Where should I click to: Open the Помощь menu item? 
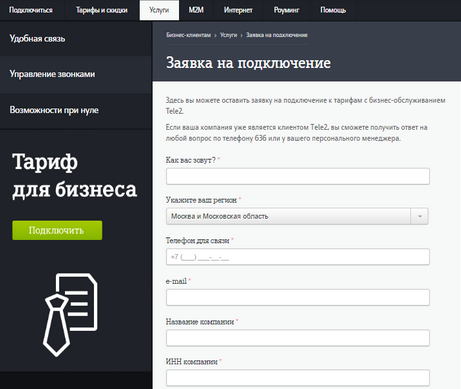(x=333, y=10)
